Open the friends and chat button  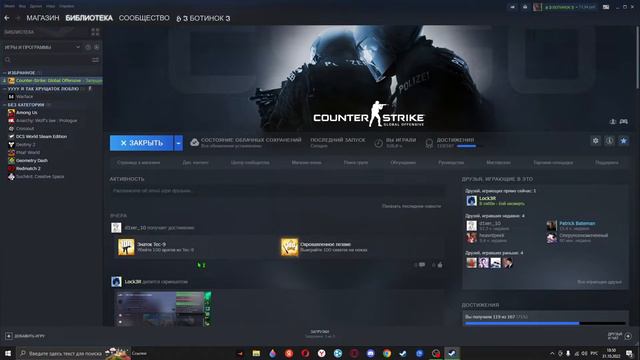coord(619,336)
